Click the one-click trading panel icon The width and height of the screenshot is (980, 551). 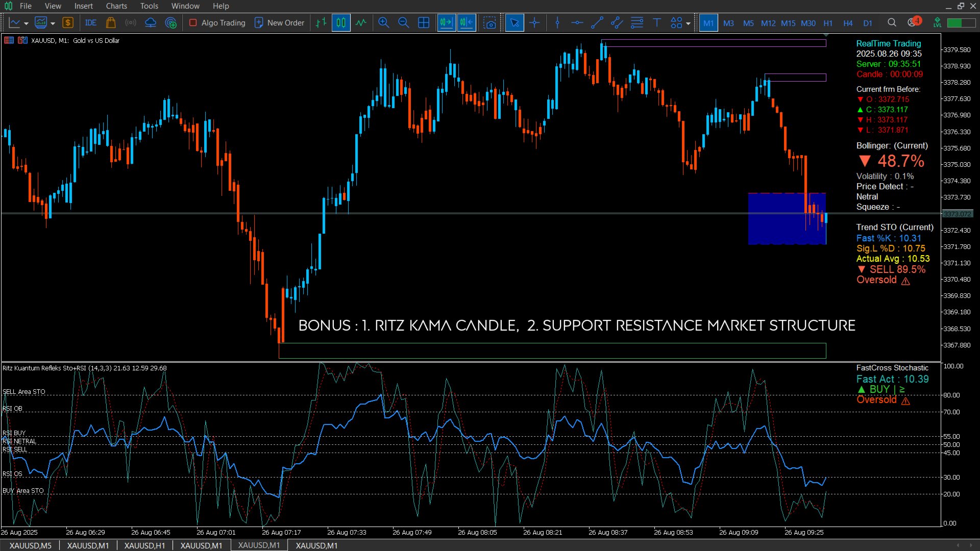click(9, 40)
